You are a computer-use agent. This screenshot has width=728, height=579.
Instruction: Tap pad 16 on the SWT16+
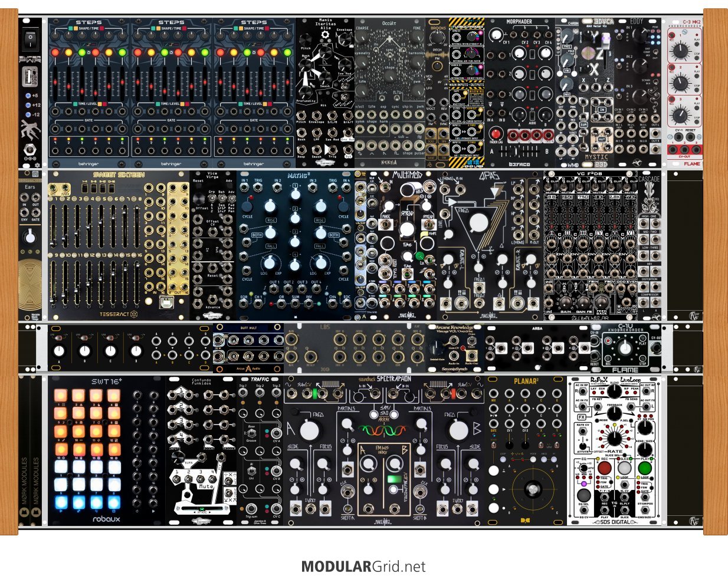(x=113, y=449)
